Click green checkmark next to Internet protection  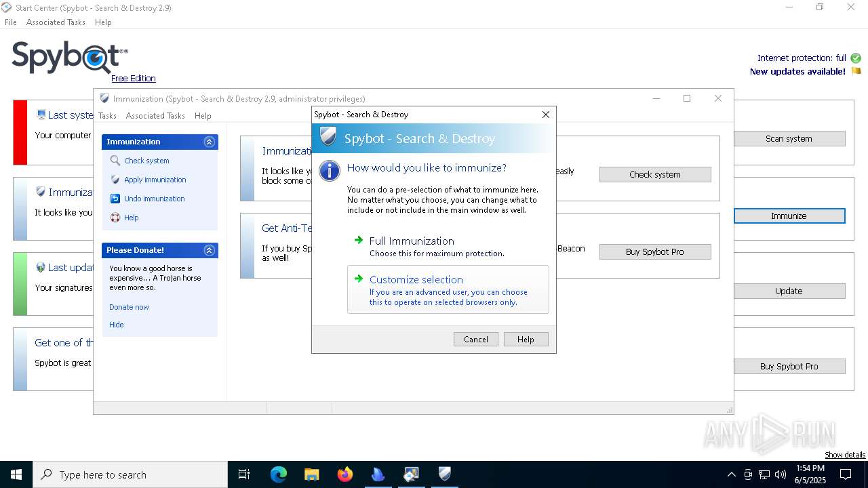click(856, 58)
